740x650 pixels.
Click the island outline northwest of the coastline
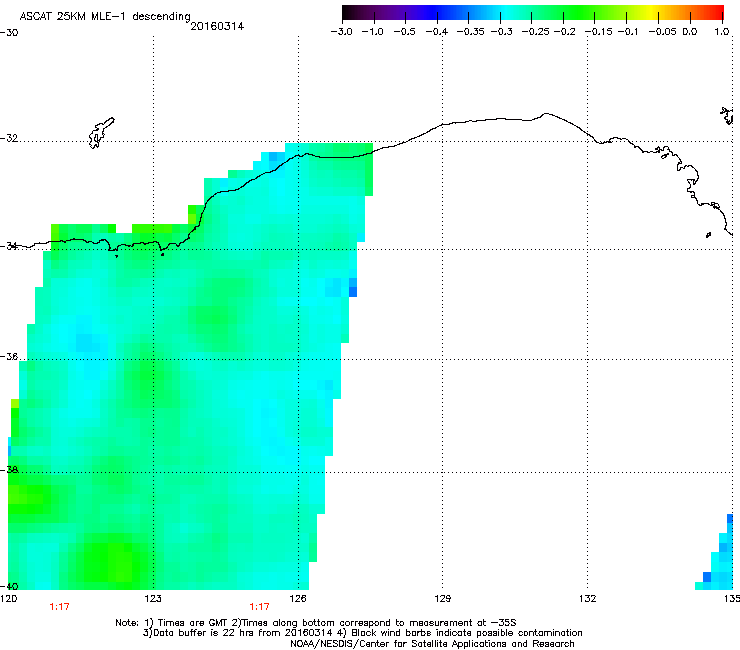[101, 133]
